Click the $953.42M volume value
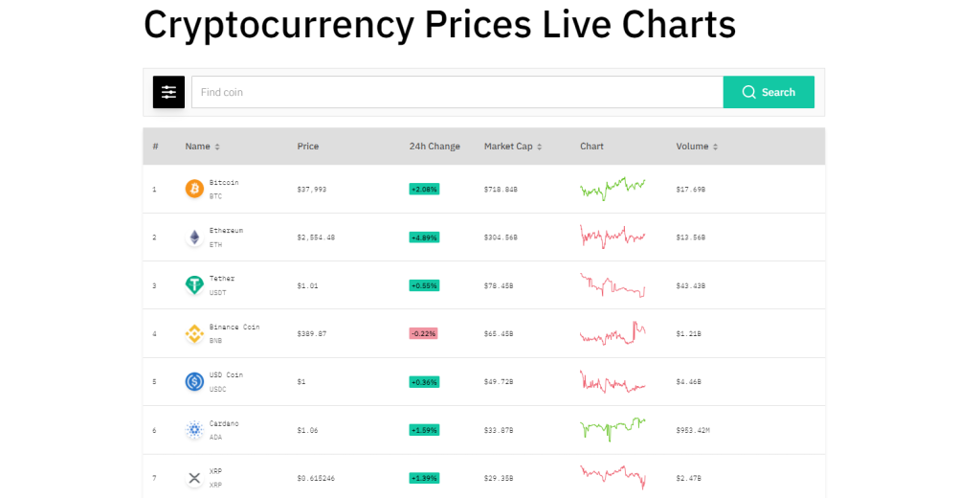 tap(693, 430)
